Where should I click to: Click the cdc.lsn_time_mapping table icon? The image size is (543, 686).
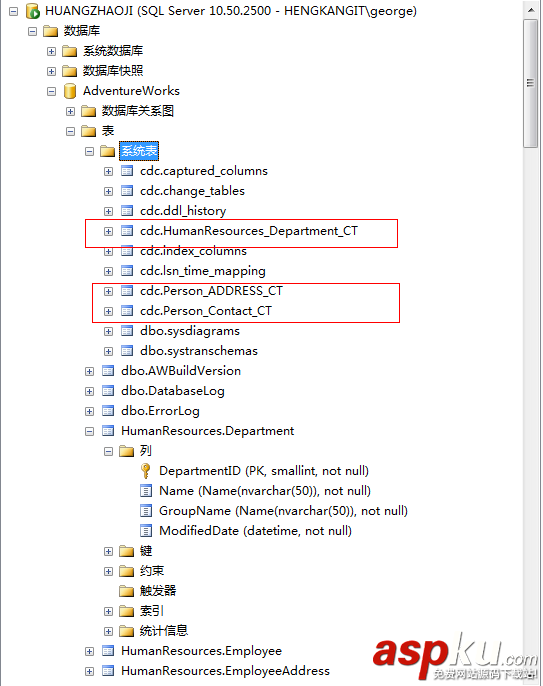click(127, 271)
